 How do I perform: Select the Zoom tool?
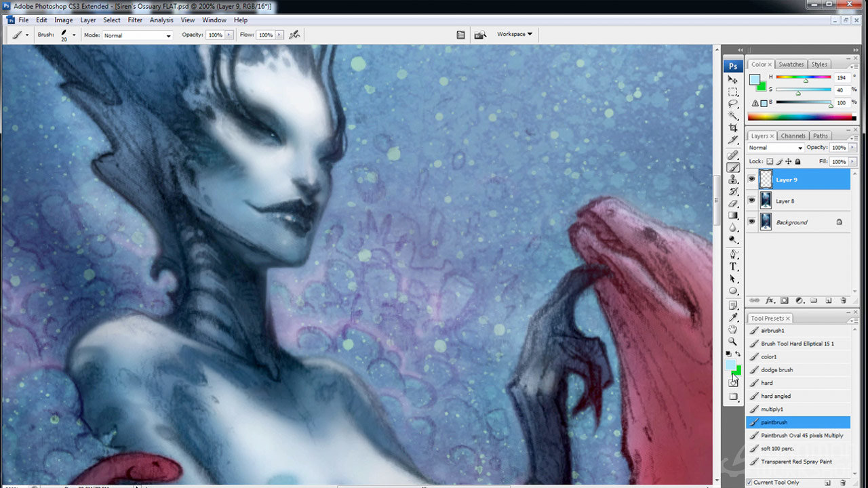coord(733,342)
